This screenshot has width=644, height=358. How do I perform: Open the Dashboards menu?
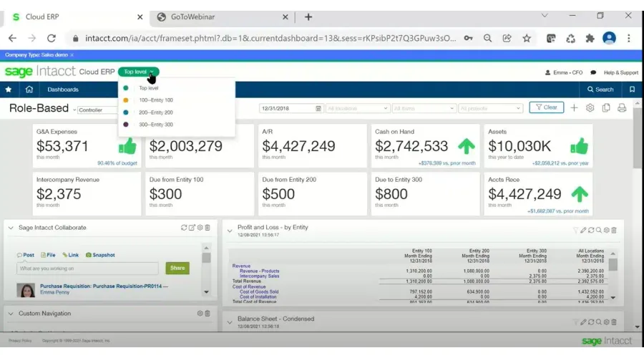click(63, 89)
